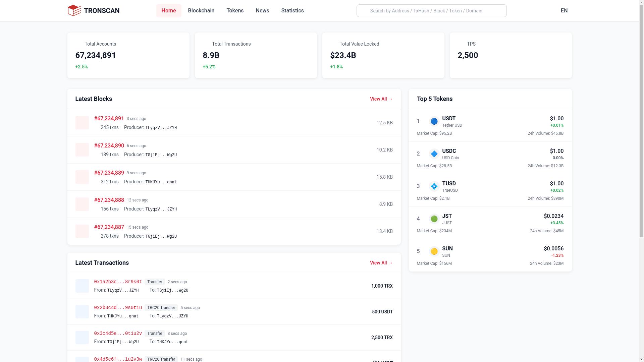This screenshot has height=362, width=644.
Task: Click the JST token icon
Action: coord(434,219)
